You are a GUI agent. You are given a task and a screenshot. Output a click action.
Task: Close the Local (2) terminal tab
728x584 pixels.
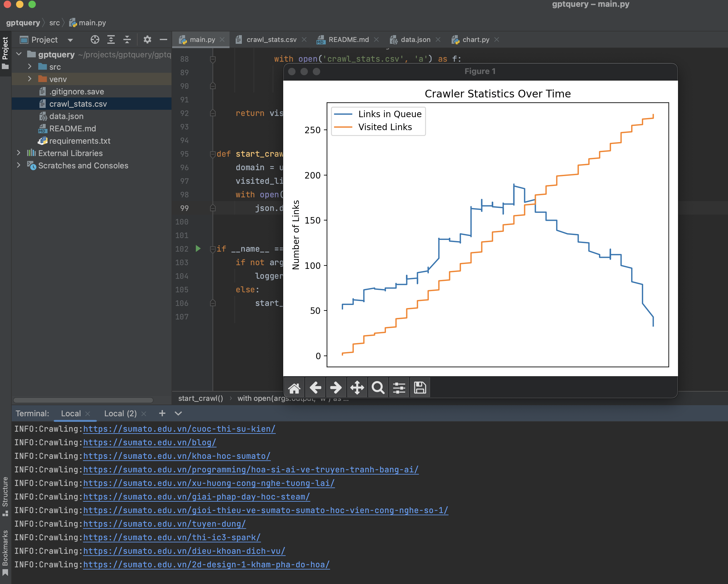click(144, 413)
